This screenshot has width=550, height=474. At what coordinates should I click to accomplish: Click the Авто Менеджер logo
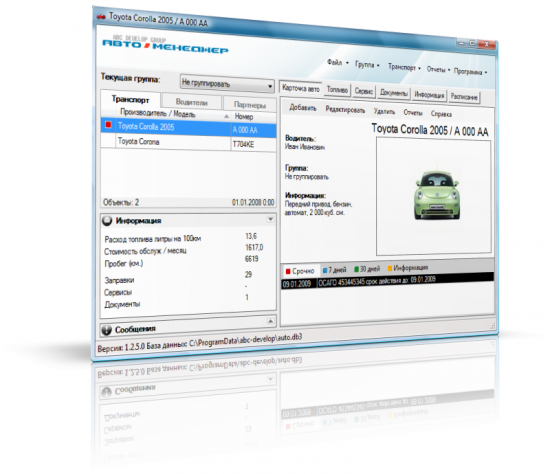point(165,45)
